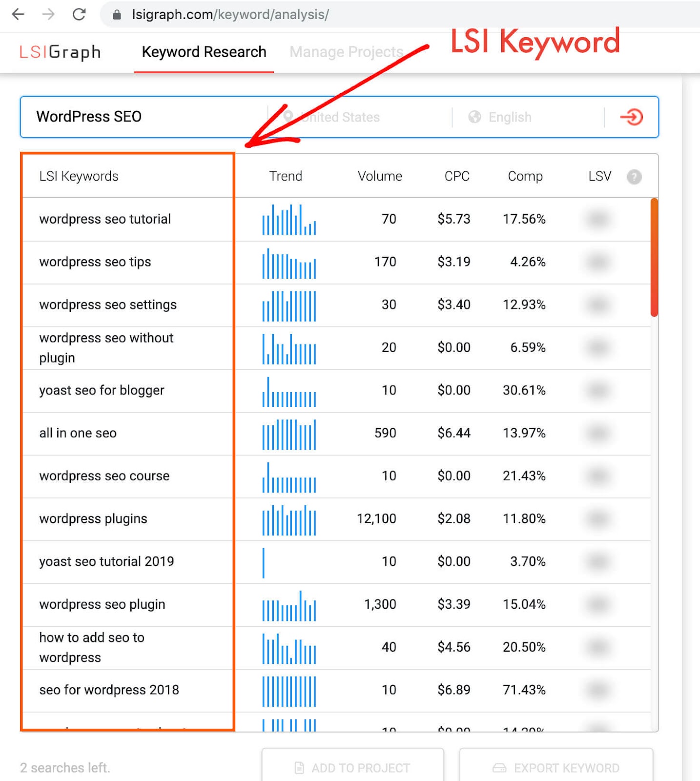This screenshot has width=700, height=781.
Task: Select keyword seo for wordpress 2018
Action: (109, 690)
